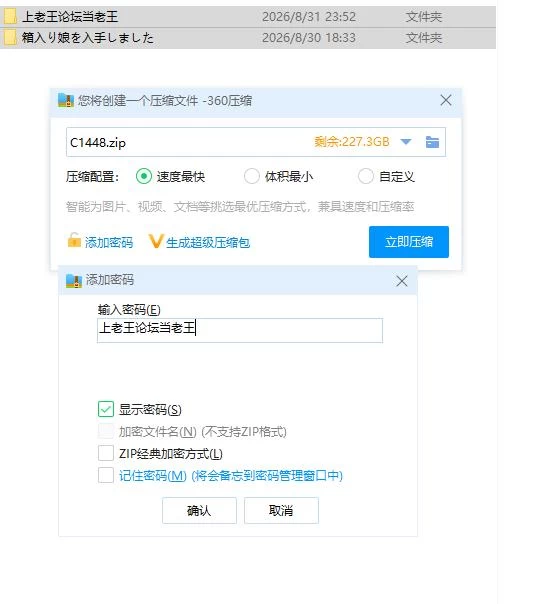Click the 输入密码 input field
This screenshot has height=604, width=552.
(240, 330)
